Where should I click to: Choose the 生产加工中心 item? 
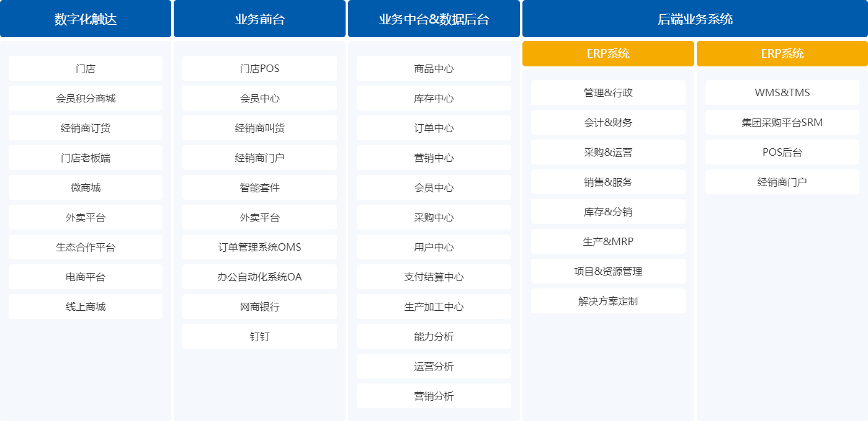434,306
